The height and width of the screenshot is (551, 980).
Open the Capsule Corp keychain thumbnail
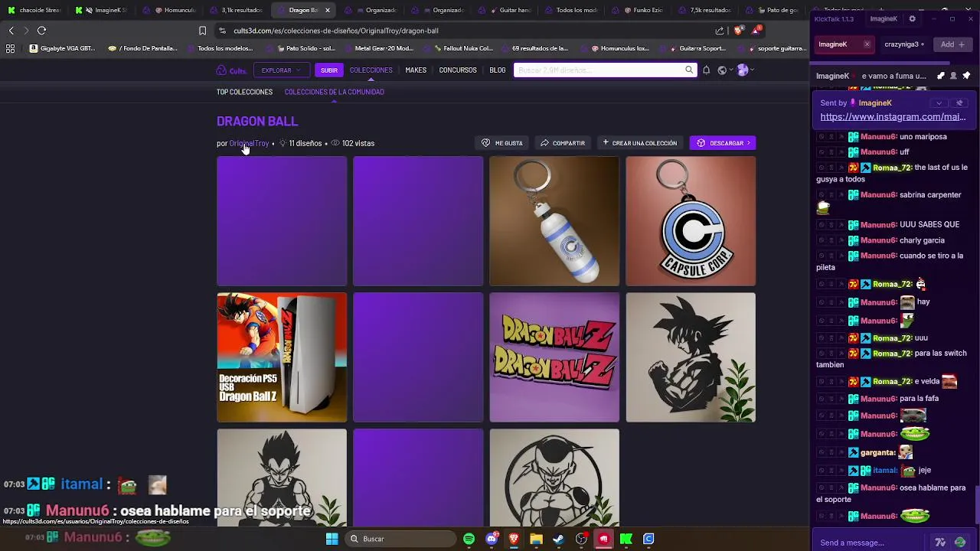[691, 221]
